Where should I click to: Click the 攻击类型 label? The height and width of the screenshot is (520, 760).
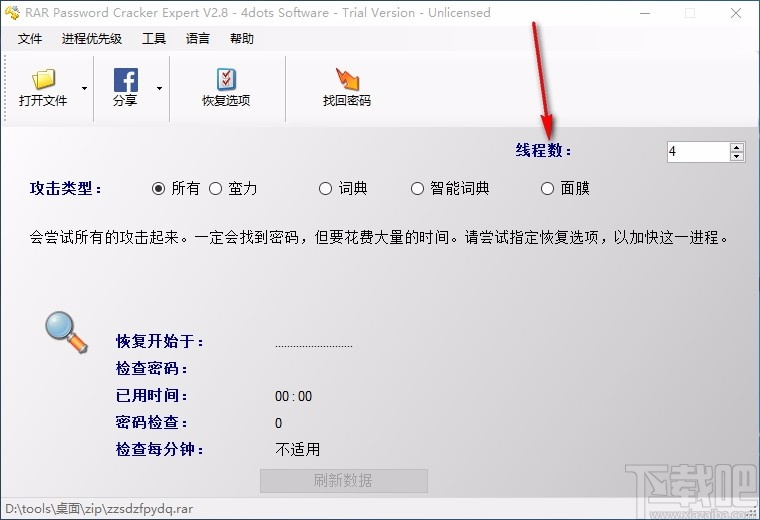(x=66, y=189)
